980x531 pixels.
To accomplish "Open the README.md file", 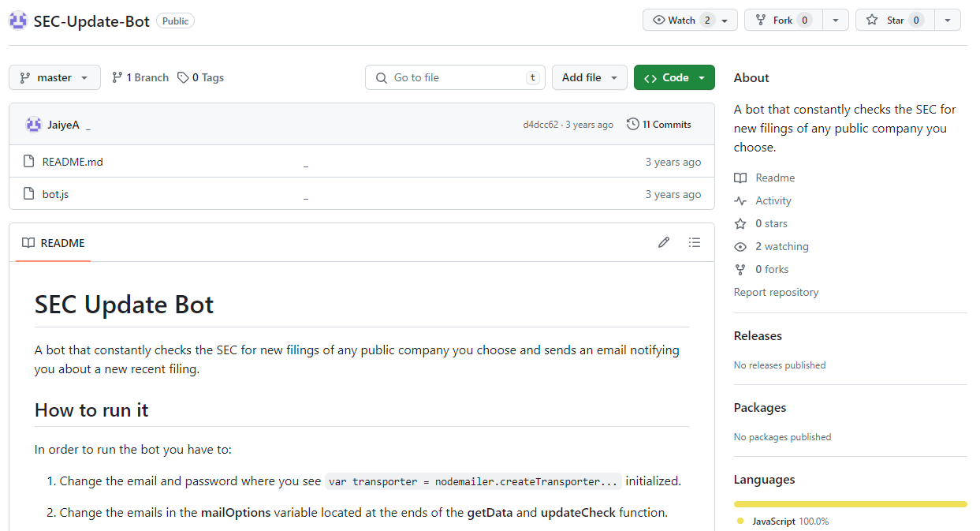I will coord(73,162).
